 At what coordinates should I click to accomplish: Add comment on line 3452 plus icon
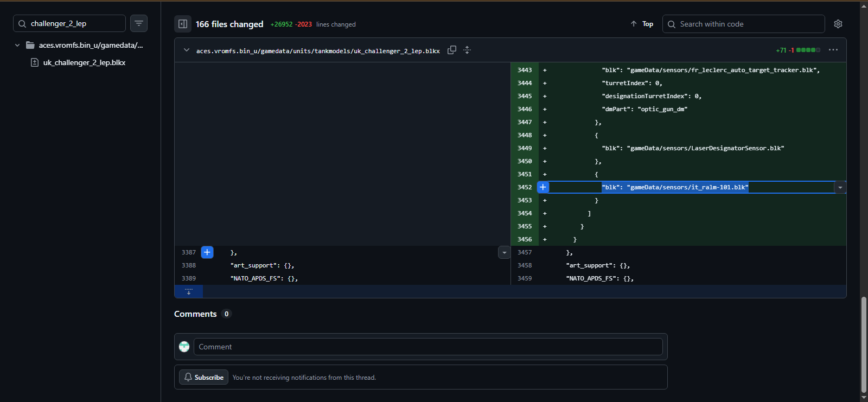pyautogui.click(x=543, y=187)
